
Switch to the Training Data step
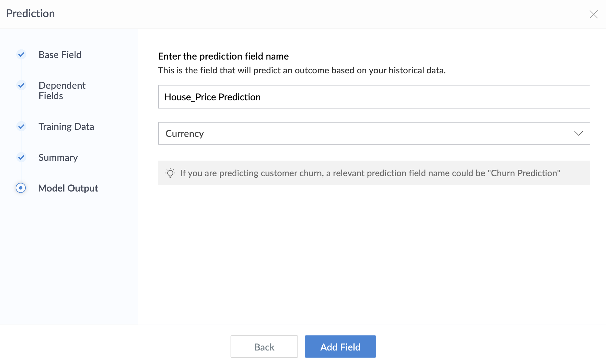click(x=66, y=126)
